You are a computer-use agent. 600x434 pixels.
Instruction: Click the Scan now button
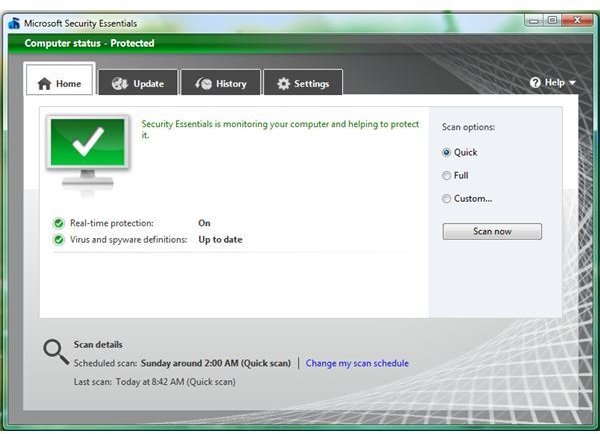click(492, 232)
